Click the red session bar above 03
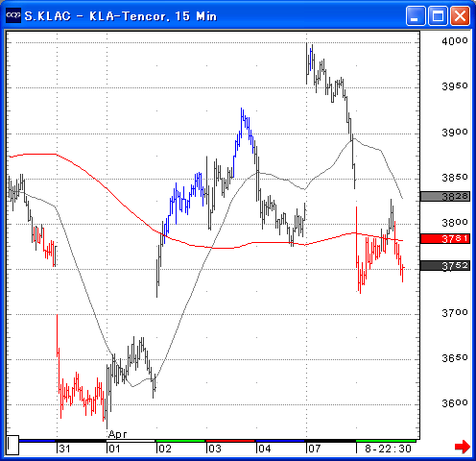Screen dimensions: 476x461 click(x=230, y=441)
